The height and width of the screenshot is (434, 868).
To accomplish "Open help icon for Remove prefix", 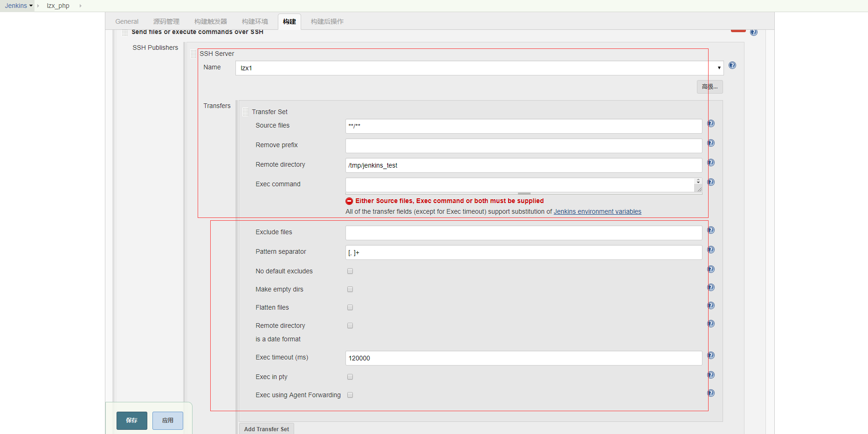I will (711, 143).
